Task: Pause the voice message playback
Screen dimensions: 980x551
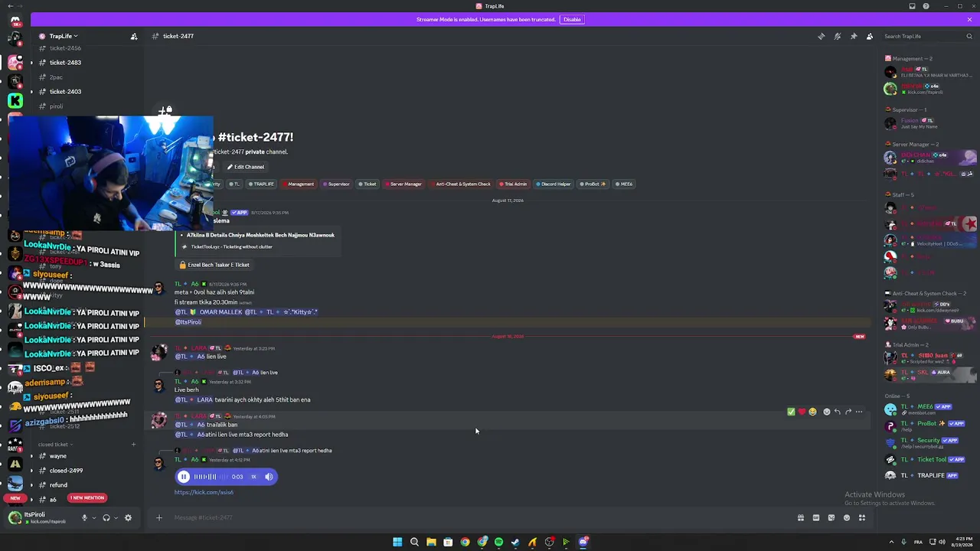Action: pos(184,477)
